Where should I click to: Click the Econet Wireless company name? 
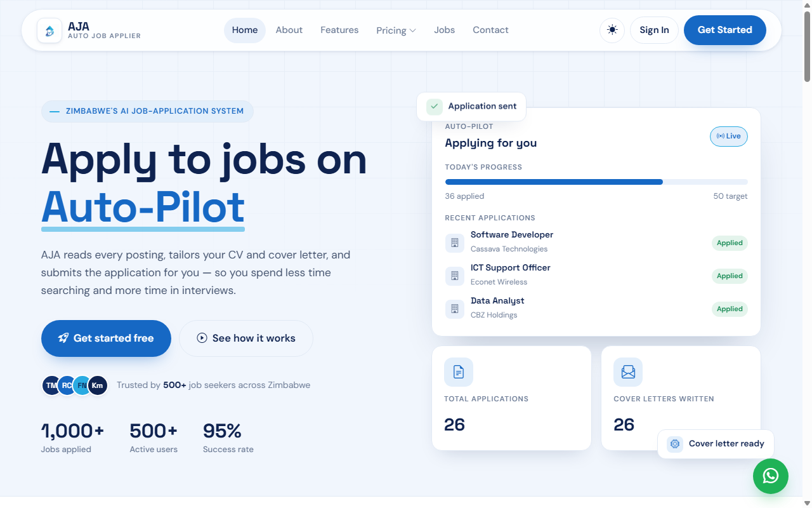[499, 283]
